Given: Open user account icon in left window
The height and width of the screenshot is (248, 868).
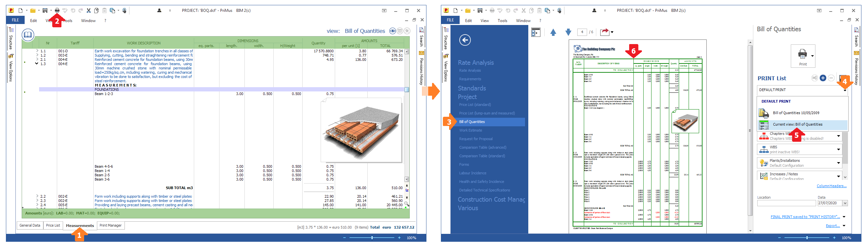Looking at the screenshot, I should click(x=159, y=11).
